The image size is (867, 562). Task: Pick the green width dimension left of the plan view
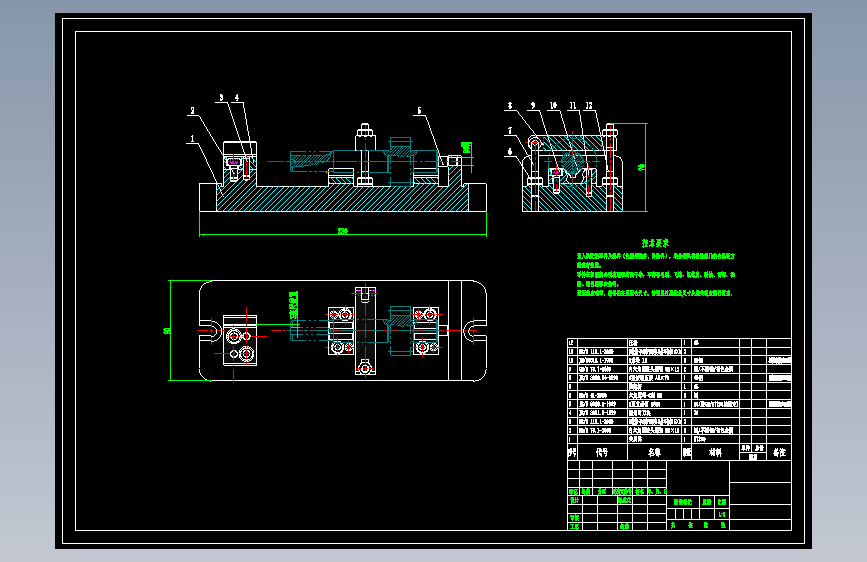[x=166, y=331]
